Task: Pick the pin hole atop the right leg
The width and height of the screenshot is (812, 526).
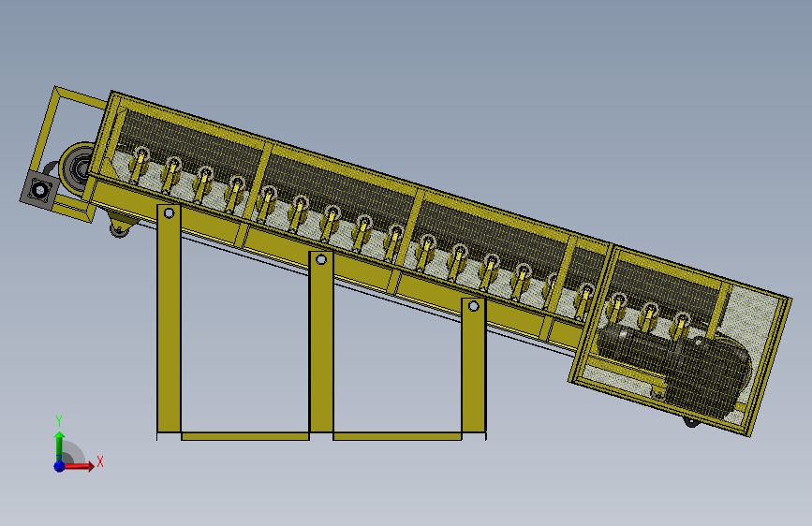Action: click(x=473, y=306)
